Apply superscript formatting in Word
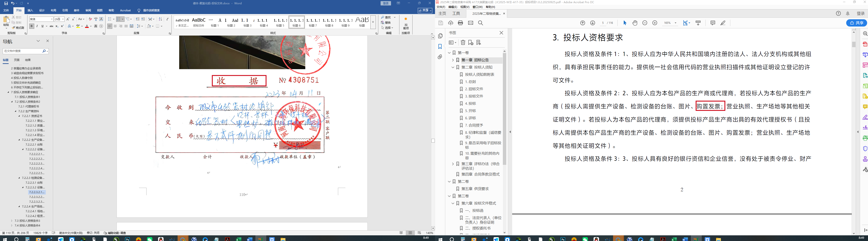868x241 pixels. (x=62, y=26)
